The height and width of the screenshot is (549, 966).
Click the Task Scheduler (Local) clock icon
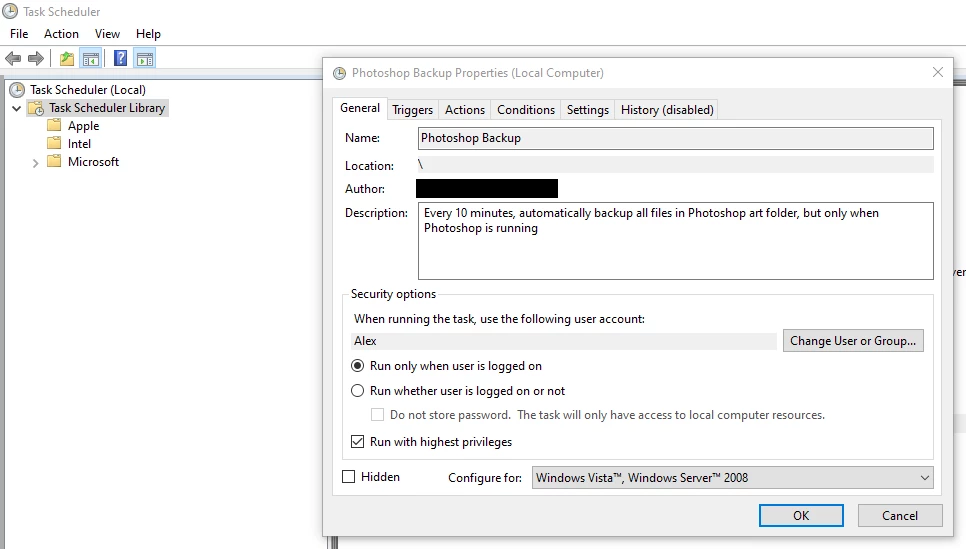point(17,90)
